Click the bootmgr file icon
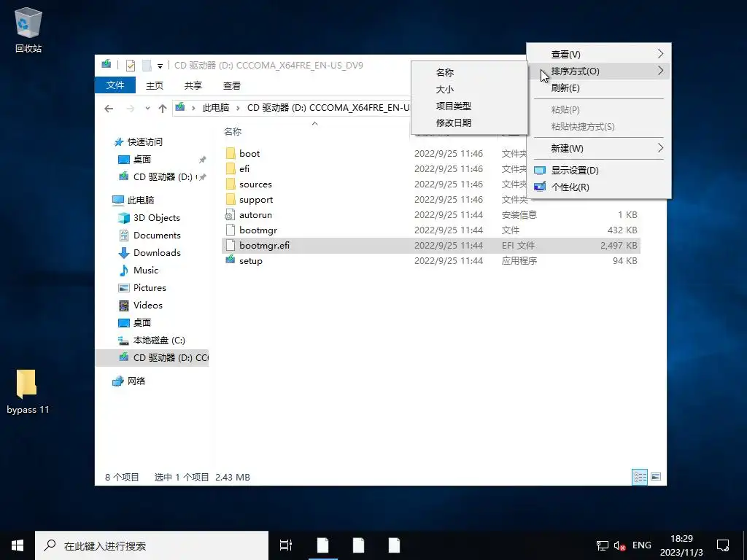 coord(231,230)
